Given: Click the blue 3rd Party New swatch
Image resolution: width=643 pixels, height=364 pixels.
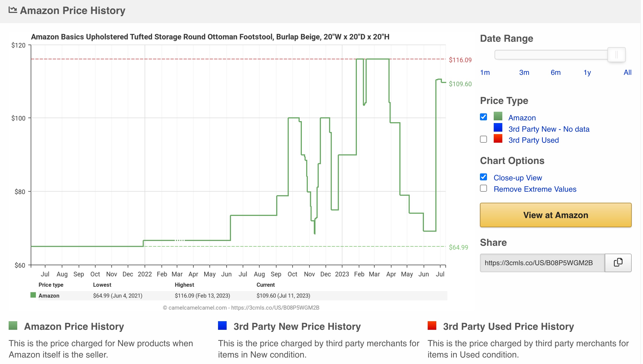Looking at the screenshot, I should tap(498, 128).
